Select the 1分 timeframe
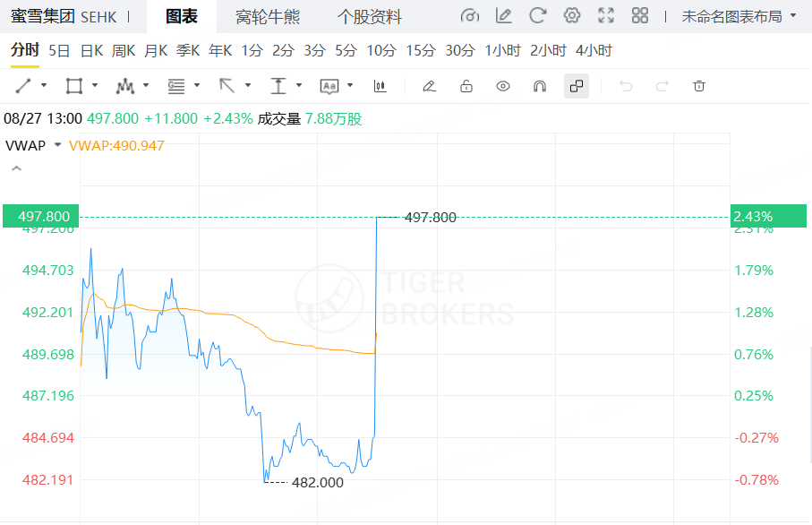 pos(252,51)
